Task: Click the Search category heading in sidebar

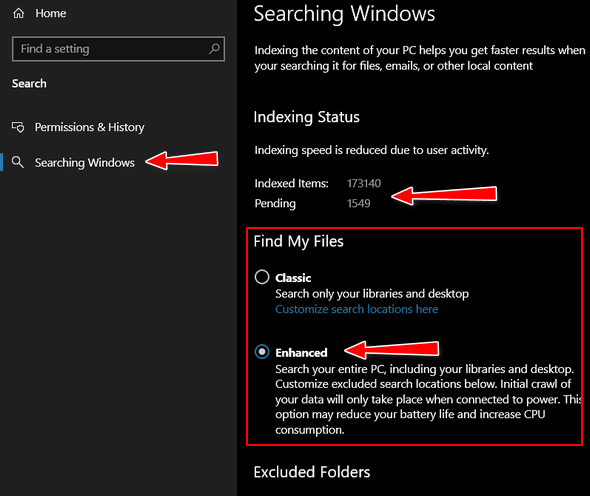Action: tap(29, 84)
